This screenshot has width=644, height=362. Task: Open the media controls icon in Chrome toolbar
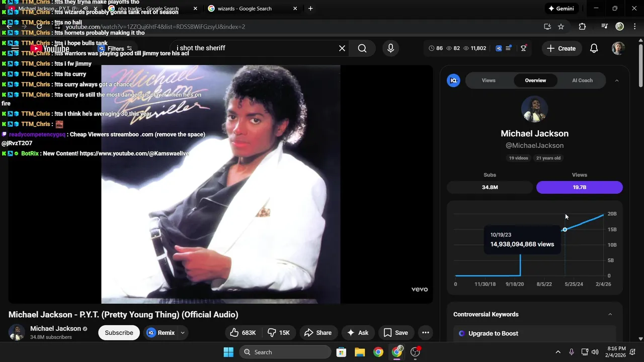[x=605, y=27]
